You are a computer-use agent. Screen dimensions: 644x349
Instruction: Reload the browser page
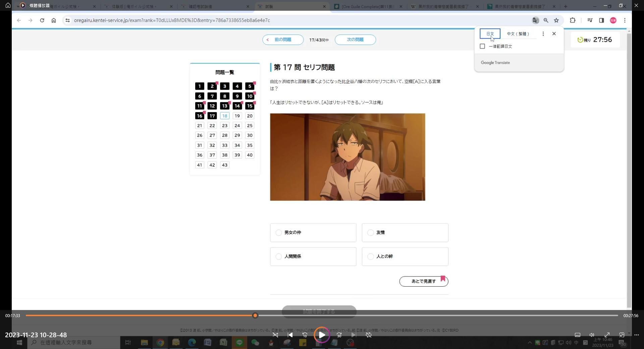(x=42, y=20)
